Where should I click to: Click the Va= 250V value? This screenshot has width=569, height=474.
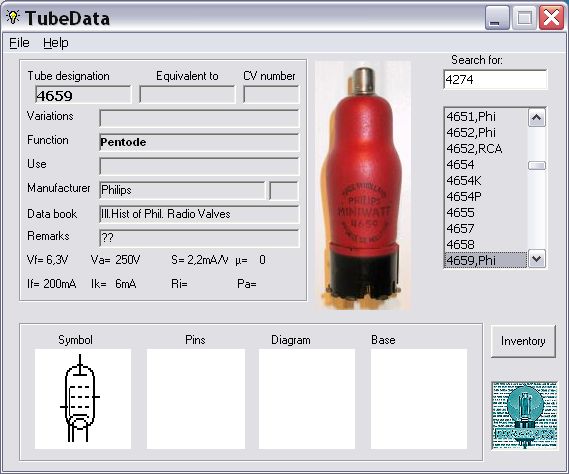tap(115, 260)
